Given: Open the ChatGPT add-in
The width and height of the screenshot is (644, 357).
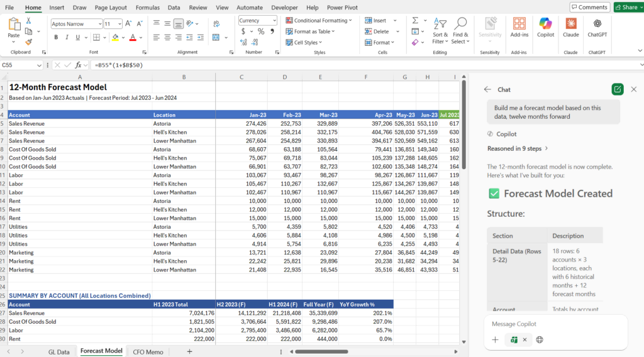Looking at the screenshot, I should [x=597, y=28].
